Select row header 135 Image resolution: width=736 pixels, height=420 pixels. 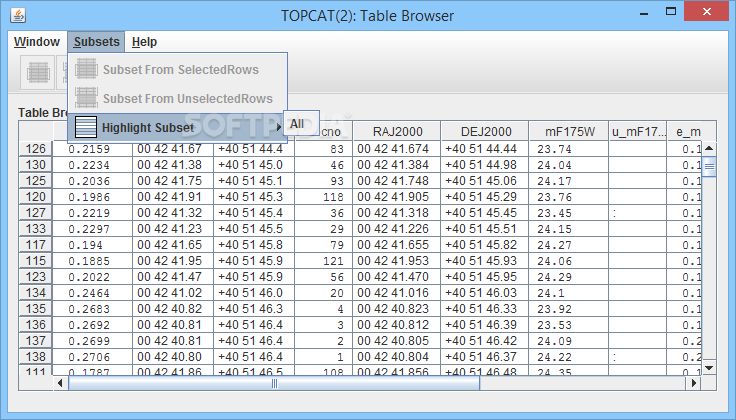click(x=36, y=308)
